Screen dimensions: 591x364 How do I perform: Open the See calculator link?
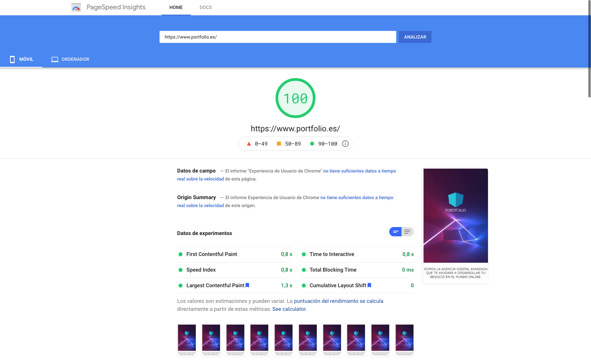289,309
